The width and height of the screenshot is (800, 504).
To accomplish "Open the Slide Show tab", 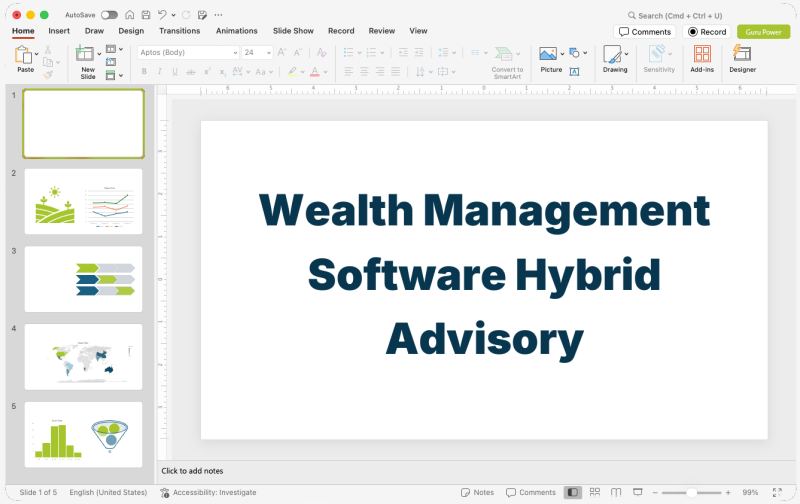I will [293, 31].
